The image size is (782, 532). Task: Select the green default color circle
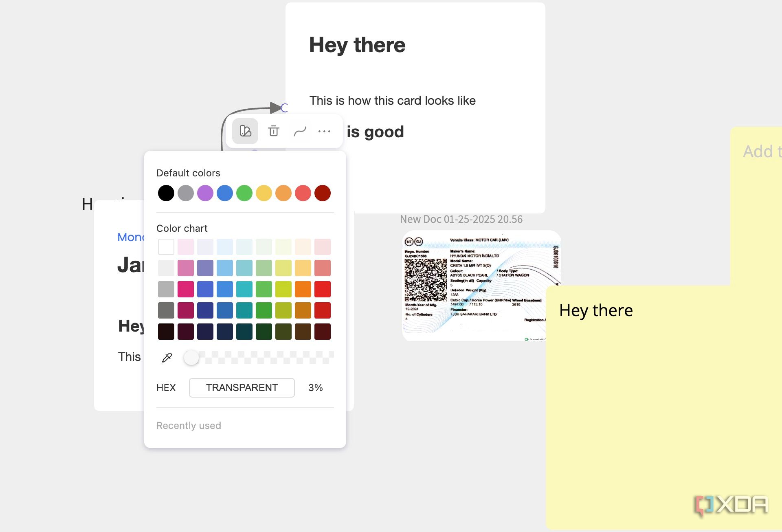pos(244,193)
